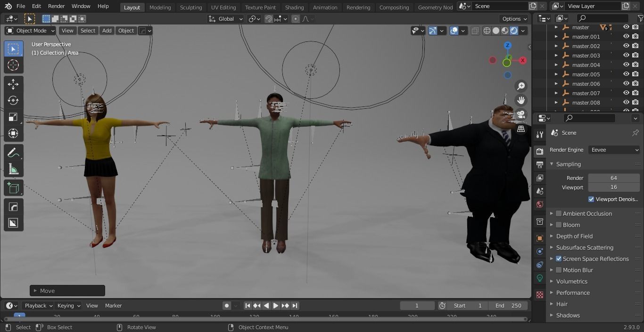This screenshot has width=644, height=332.
Task: Click the outliner filter funnel icon
Action: (x=640, y=18)
